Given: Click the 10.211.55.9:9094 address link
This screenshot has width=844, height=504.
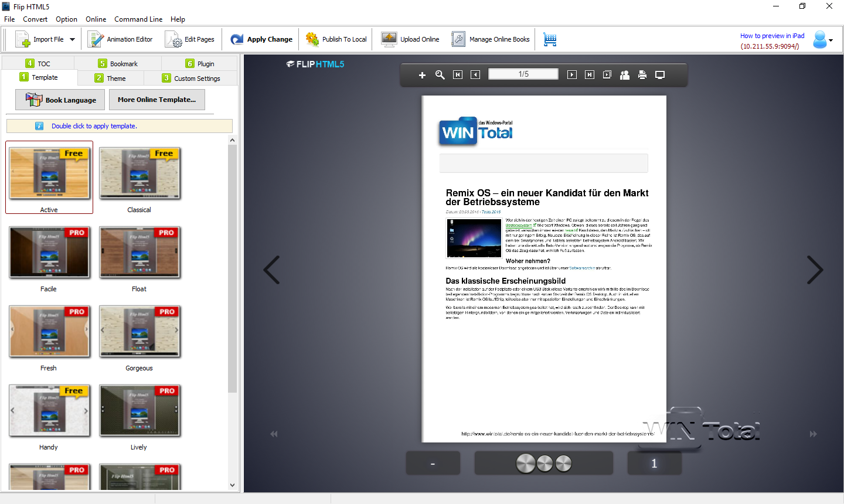Looking at the screenshot, I should pos(770,46).
